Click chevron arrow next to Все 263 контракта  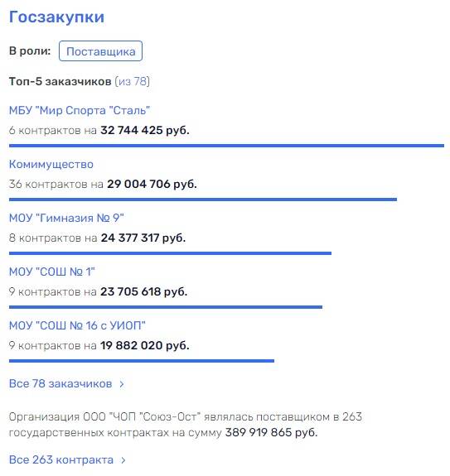click(x=123, y=460)
